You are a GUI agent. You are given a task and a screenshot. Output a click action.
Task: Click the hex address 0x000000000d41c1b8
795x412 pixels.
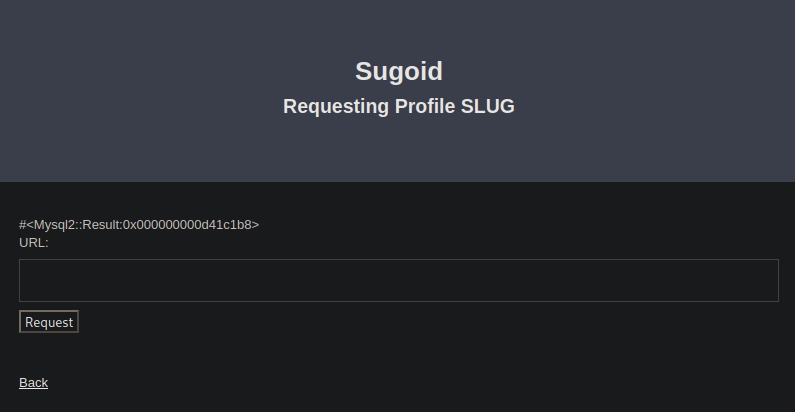[x=188, y=225]
